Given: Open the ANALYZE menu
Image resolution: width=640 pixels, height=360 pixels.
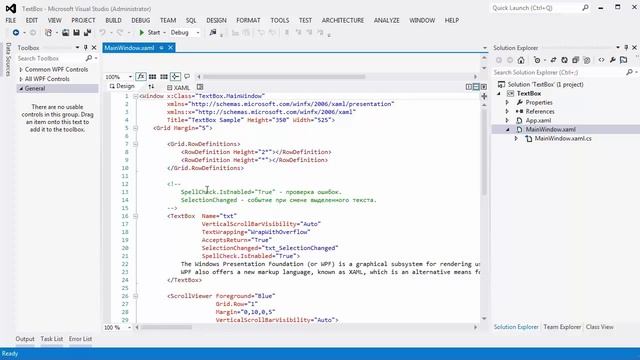Looking at the screenshot, I should (387, 20).
